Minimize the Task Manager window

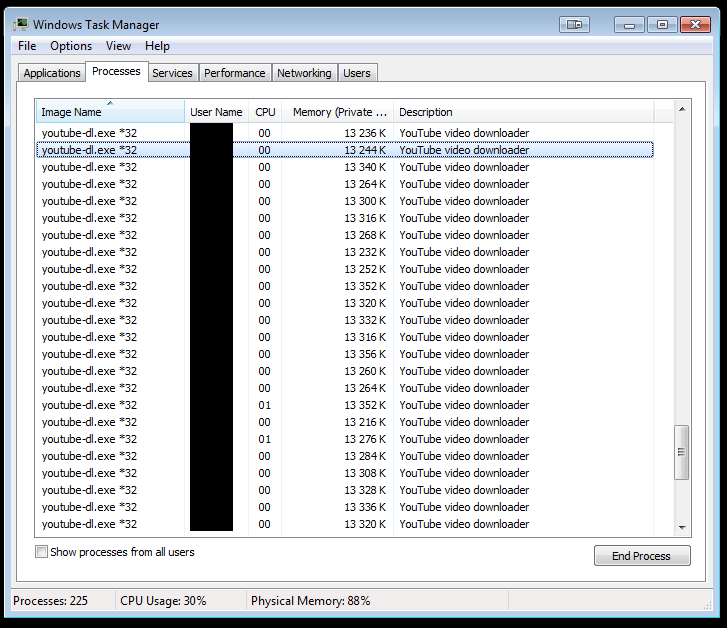(629, 25)
